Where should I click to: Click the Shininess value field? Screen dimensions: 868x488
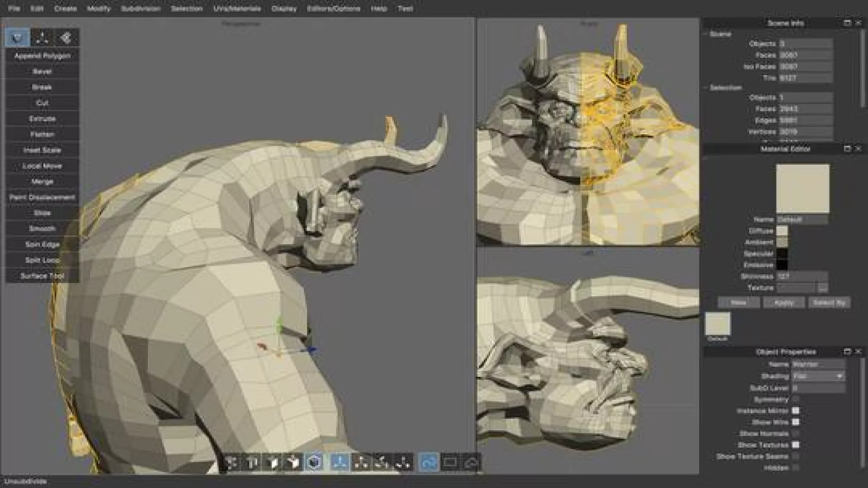(x=802, y=277)
